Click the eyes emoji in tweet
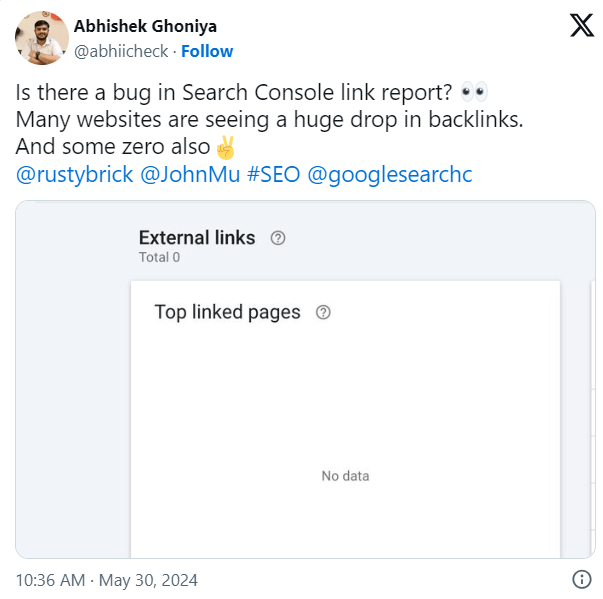 click(474, 92)
